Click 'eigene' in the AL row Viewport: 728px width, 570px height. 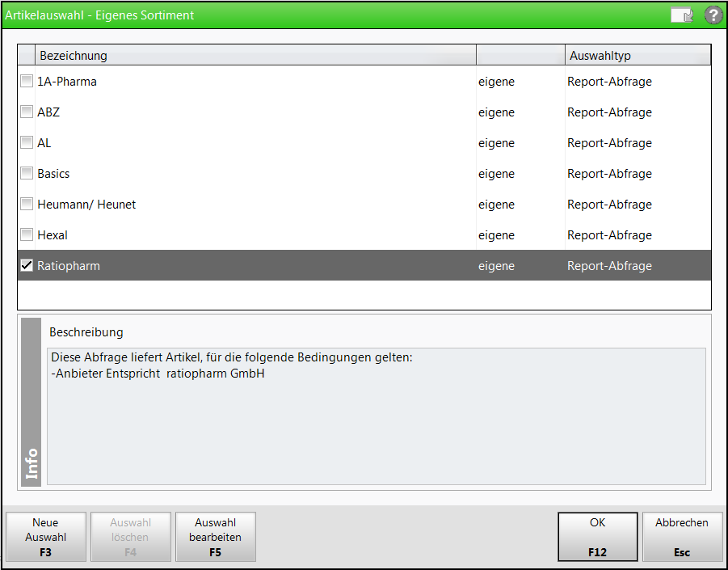pos(496,143)
